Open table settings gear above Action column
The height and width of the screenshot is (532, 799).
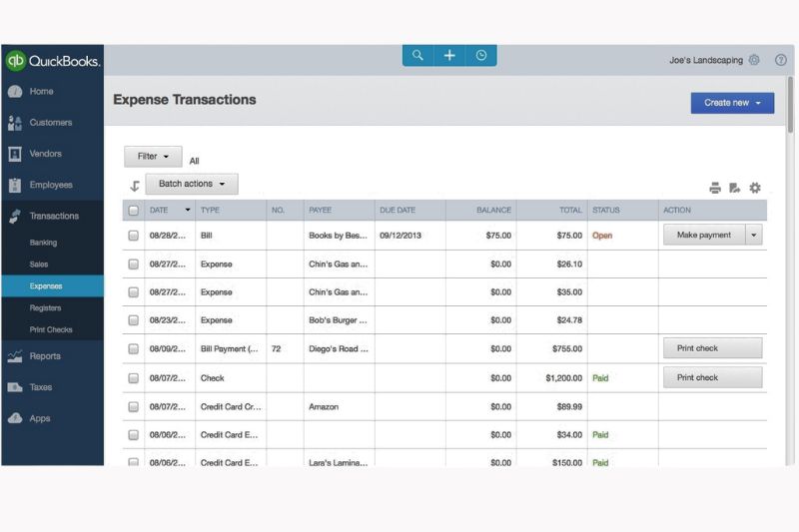(x=755, y=188)
